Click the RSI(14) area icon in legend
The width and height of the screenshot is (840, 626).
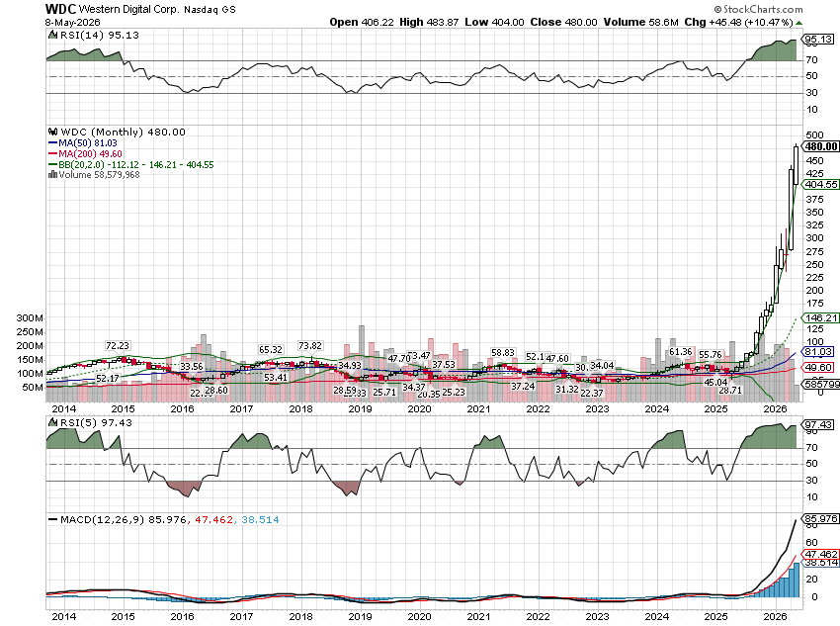(x=52, y=36)
